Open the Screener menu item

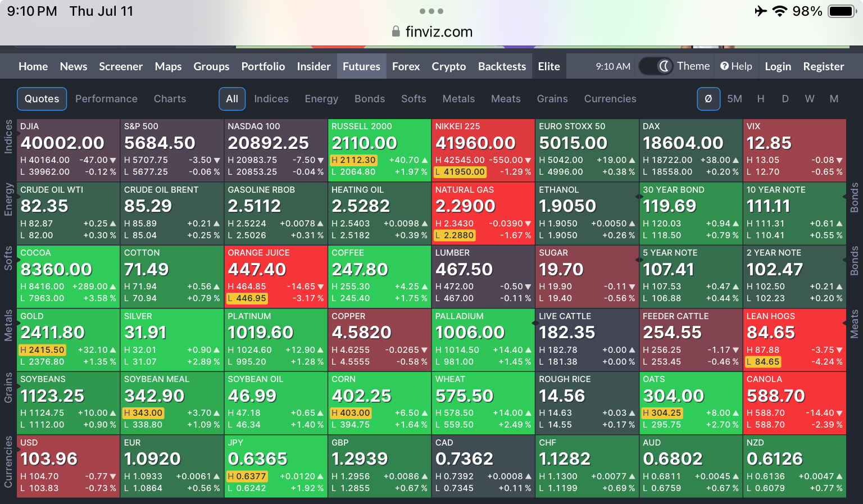121,66
